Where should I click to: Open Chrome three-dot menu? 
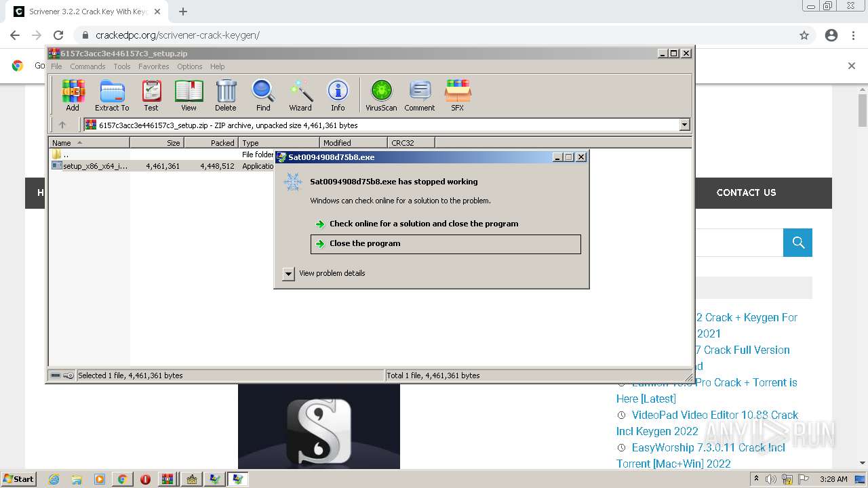853,35
